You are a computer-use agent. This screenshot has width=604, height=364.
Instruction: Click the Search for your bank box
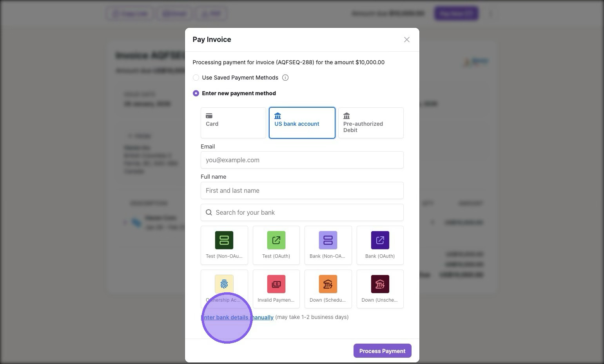(302, 212)
